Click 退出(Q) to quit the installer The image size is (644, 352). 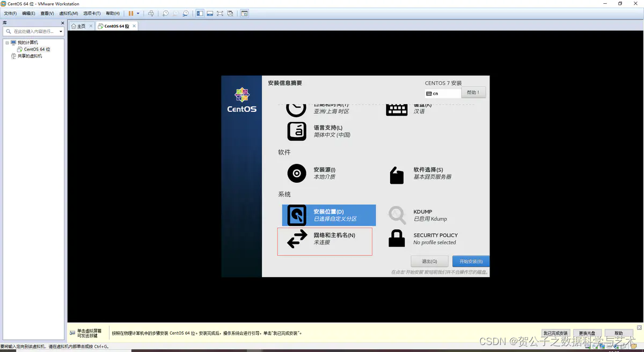429,261
